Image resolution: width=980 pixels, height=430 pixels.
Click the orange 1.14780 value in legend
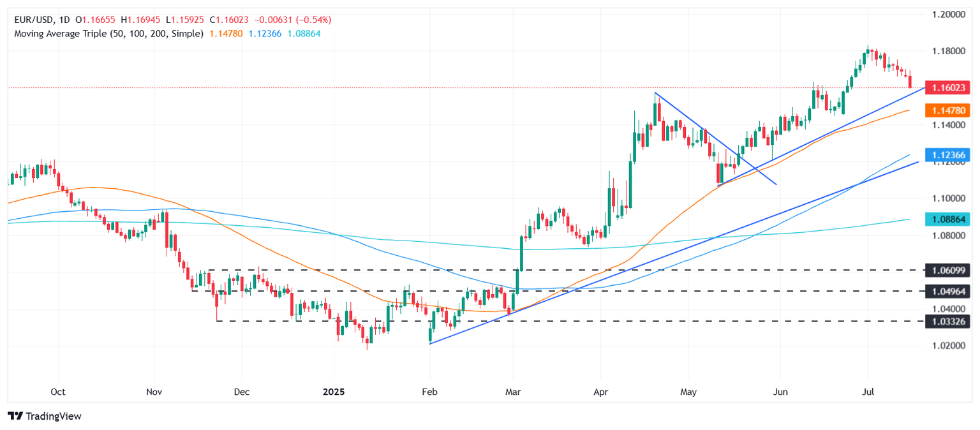(223, 33)
